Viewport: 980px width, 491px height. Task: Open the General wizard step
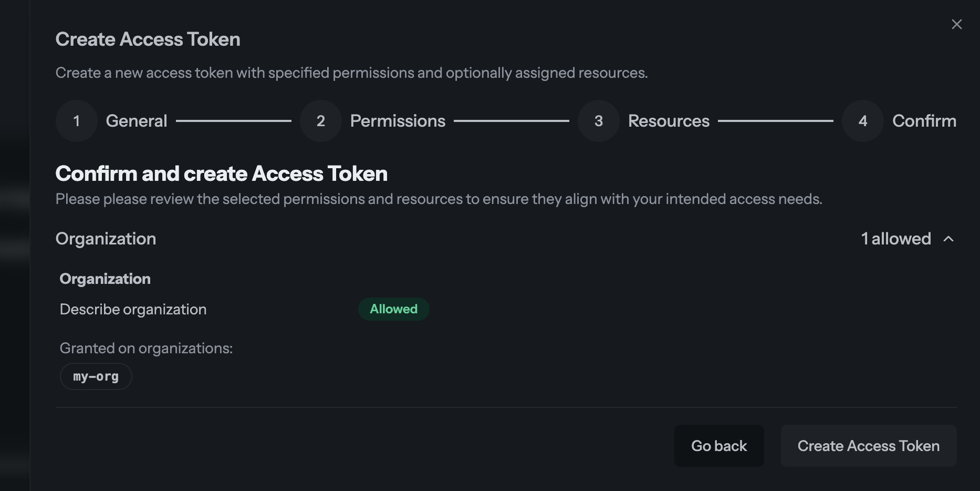pos(136,120)
